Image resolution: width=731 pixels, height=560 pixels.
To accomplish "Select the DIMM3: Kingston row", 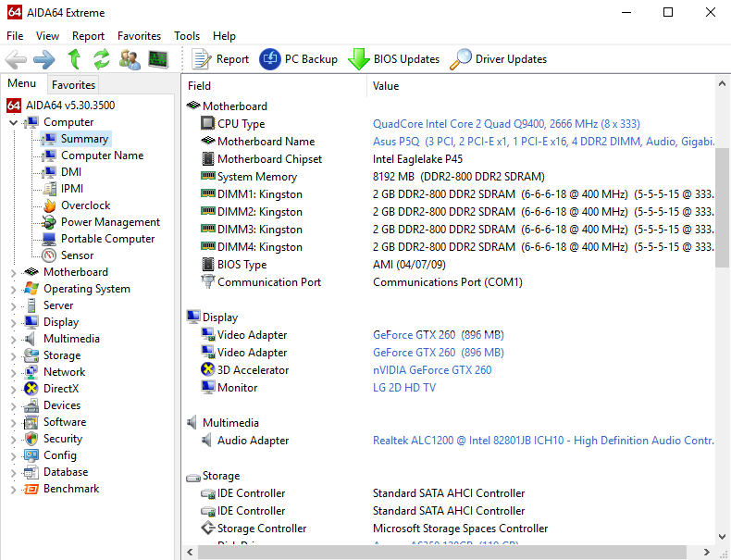I will point(449,230).
